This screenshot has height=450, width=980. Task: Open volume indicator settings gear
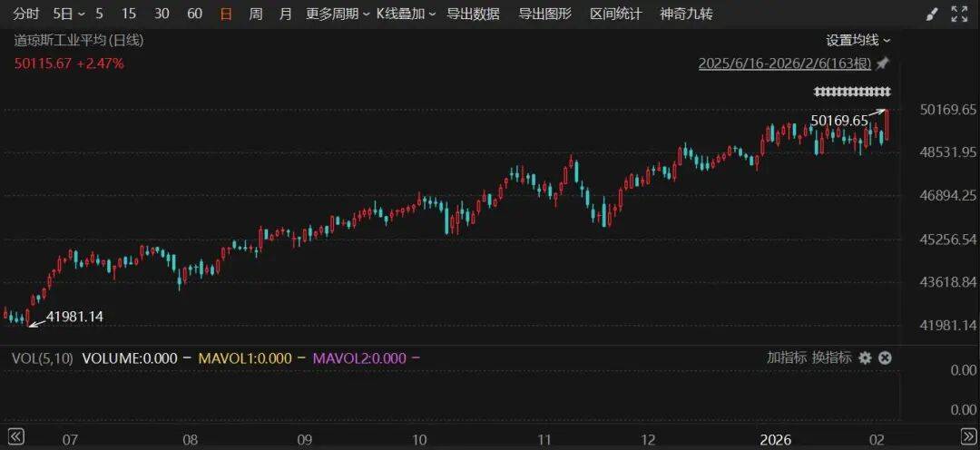[x=865, y=358]
